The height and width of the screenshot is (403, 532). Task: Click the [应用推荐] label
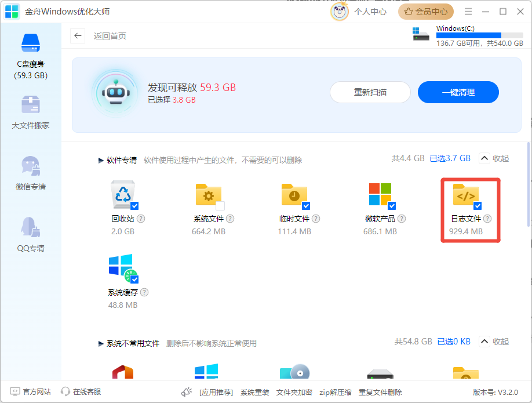coord(216,393)
